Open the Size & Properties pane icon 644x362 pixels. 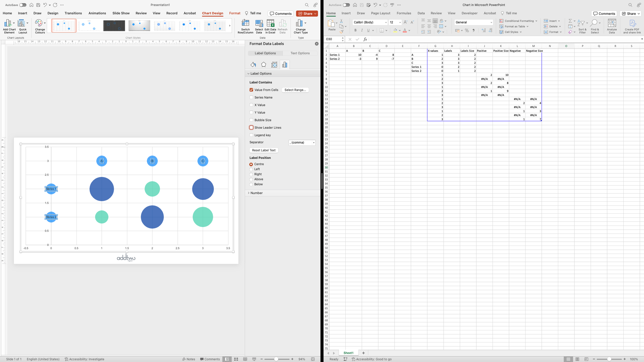point(274,65)
